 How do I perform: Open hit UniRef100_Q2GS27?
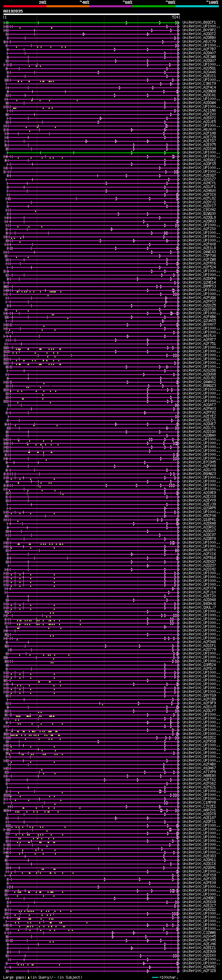199,179
